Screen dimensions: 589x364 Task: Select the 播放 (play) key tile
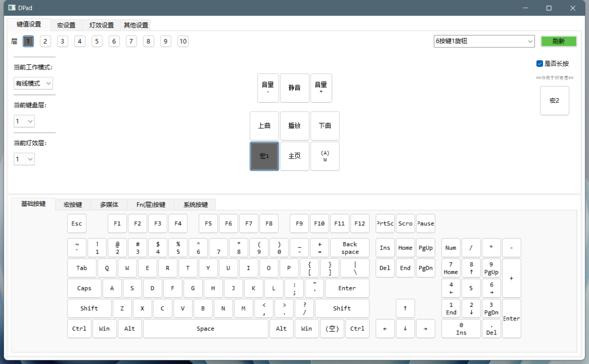pos(294,126)
